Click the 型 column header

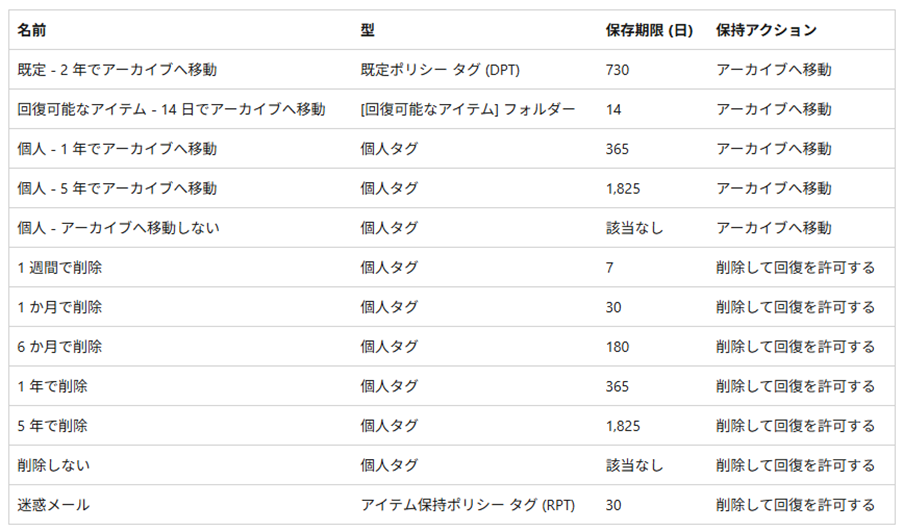point(367,30)
